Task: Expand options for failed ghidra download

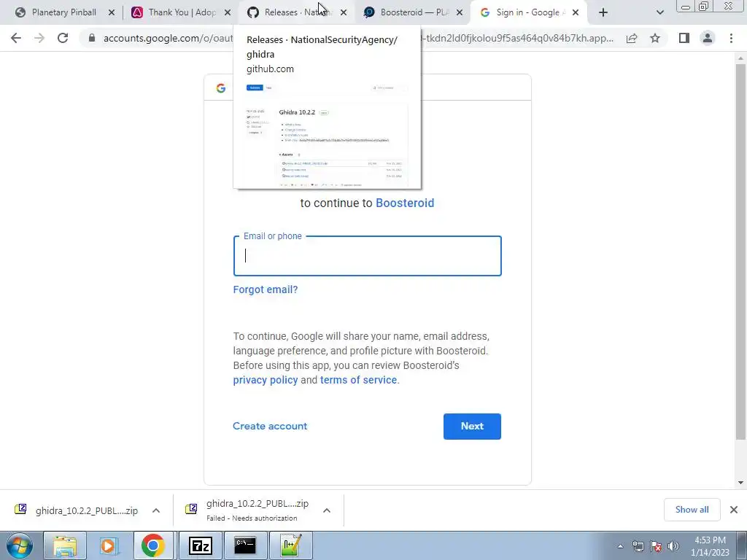Action: [x=326, y=510]
